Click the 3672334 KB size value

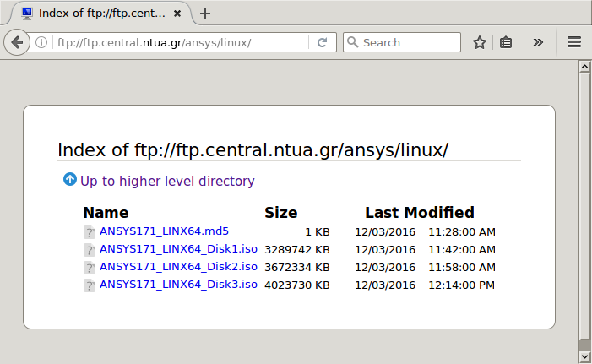tap(297, 268)
